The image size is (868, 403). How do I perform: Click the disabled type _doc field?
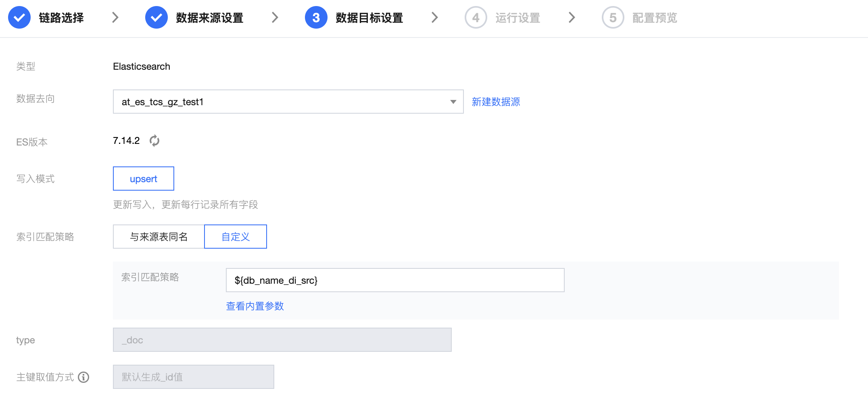coord(282,340)
